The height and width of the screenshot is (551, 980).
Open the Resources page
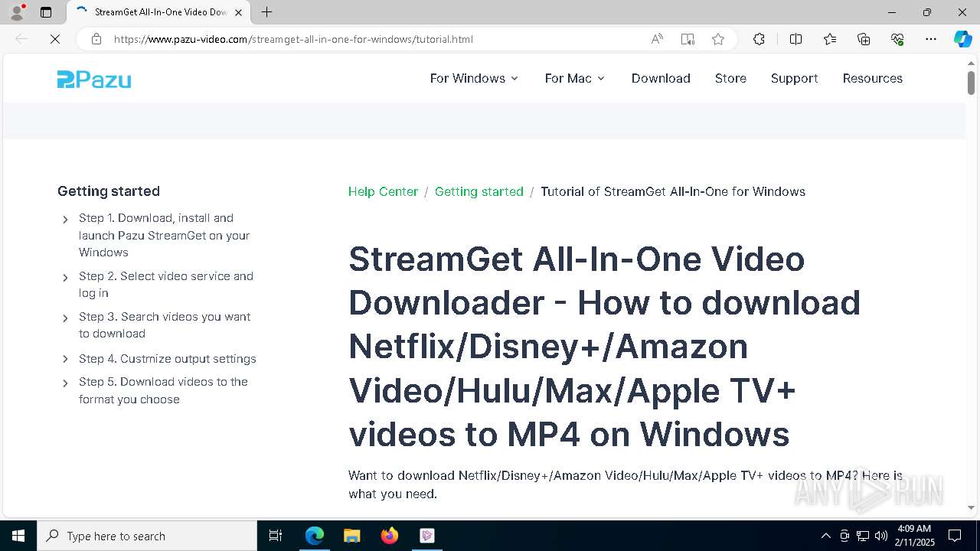[x=872, y=78]
